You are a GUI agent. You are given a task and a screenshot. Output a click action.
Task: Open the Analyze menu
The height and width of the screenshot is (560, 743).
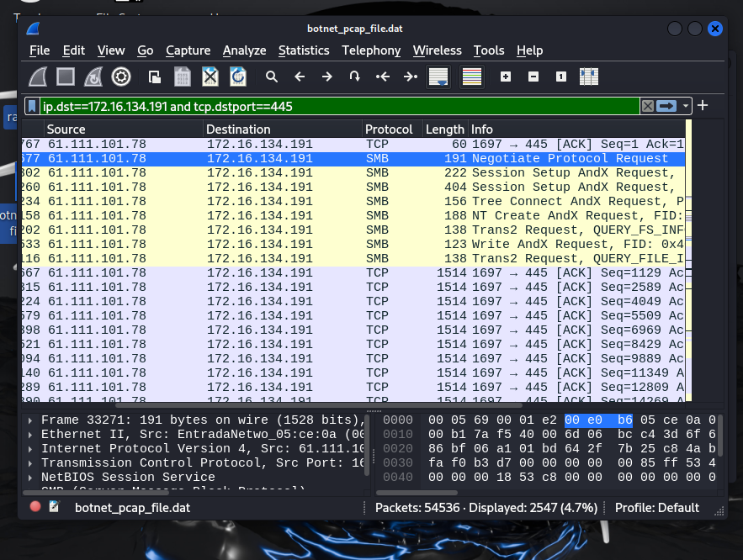coord(244,50)
